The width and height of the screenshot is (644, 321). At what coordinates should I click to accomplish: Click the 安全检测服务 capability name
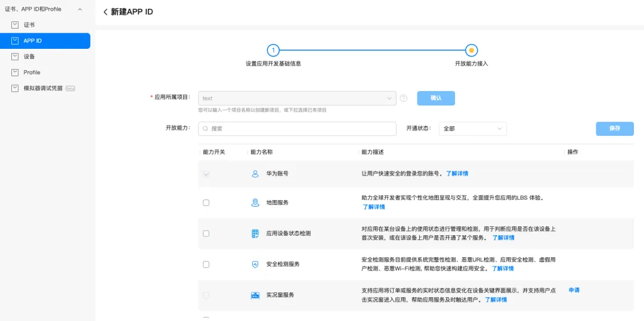coord(283,264)
